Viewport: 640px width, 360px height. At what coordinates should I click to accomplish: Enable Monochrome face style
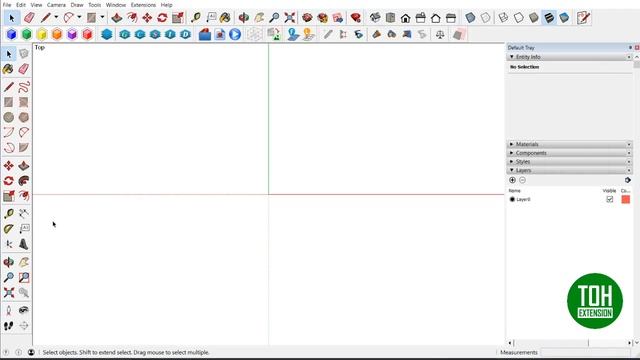[564, 18]
